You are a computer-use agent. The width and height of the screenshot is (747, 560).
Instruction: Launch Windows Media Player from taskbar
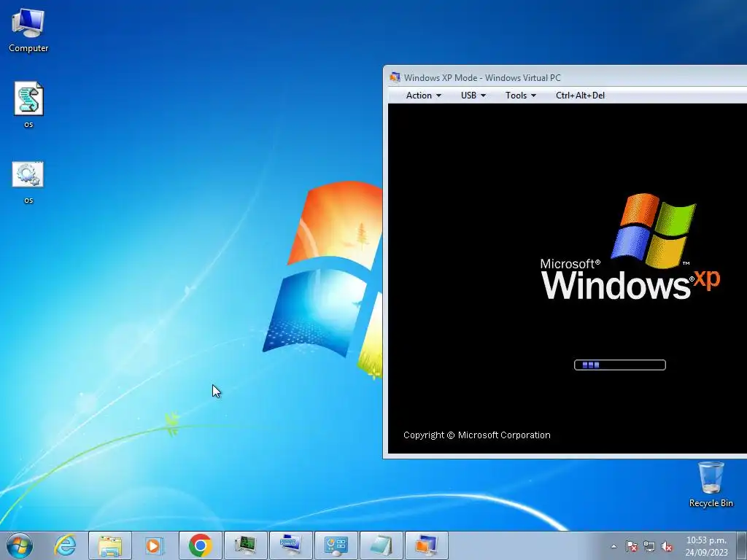(x=154, y=545)
